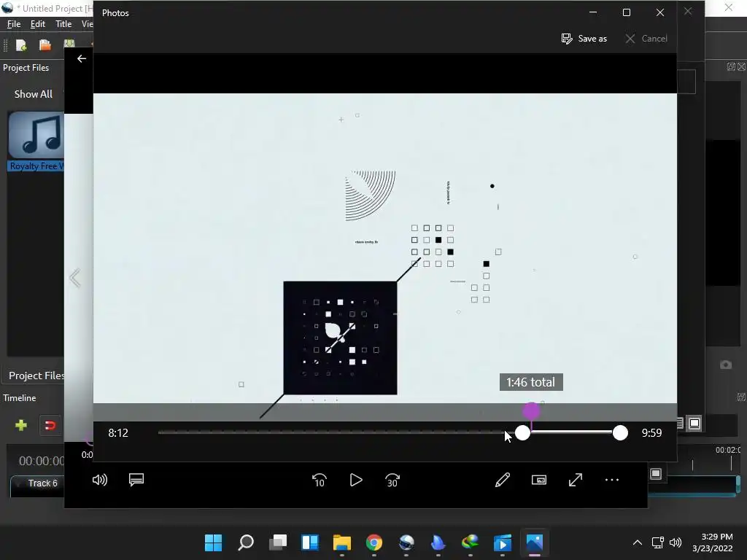Screen dimensions: 747x560
Task: Open the volume control in Photos player
Action: coord(99,480)
